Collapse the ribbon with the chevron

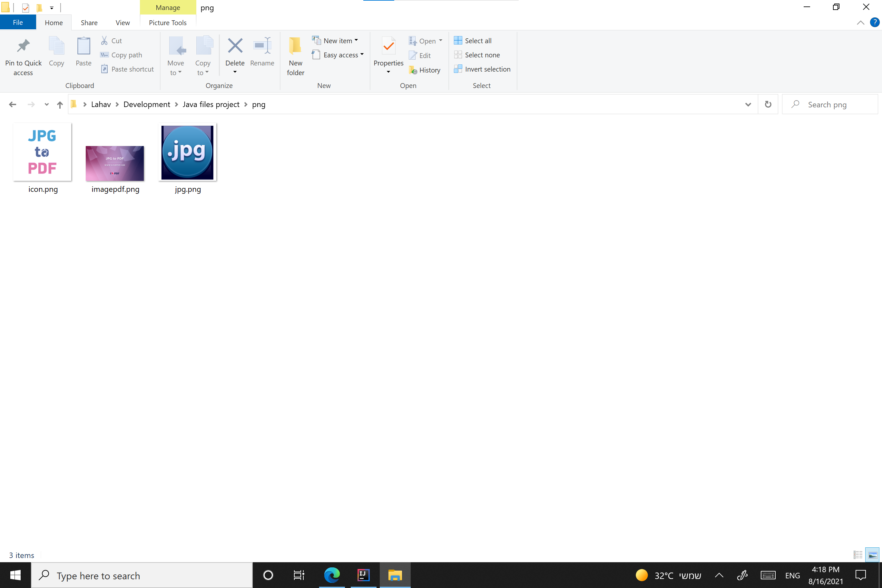click(x=860, y=23)
